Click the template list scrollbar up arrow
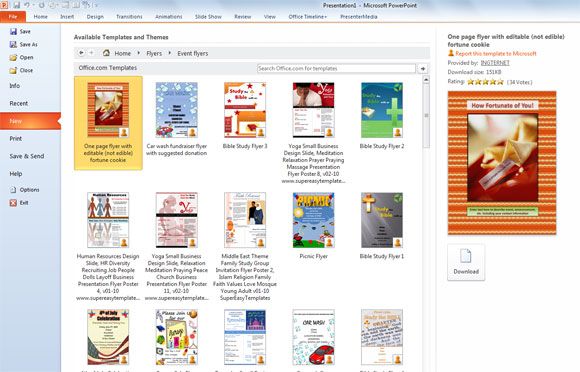The width and height of the screenshot is (580, 372). point(426,80)
